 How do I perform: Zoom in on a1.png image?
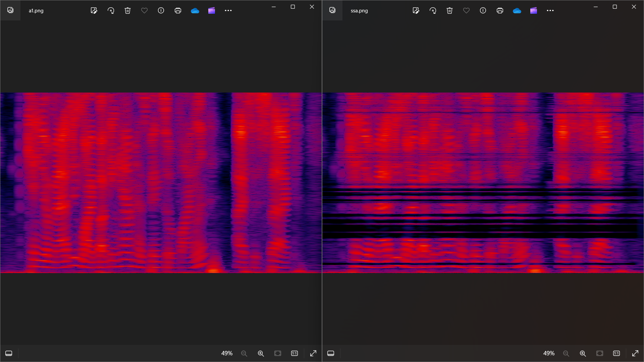click(261, 353)
